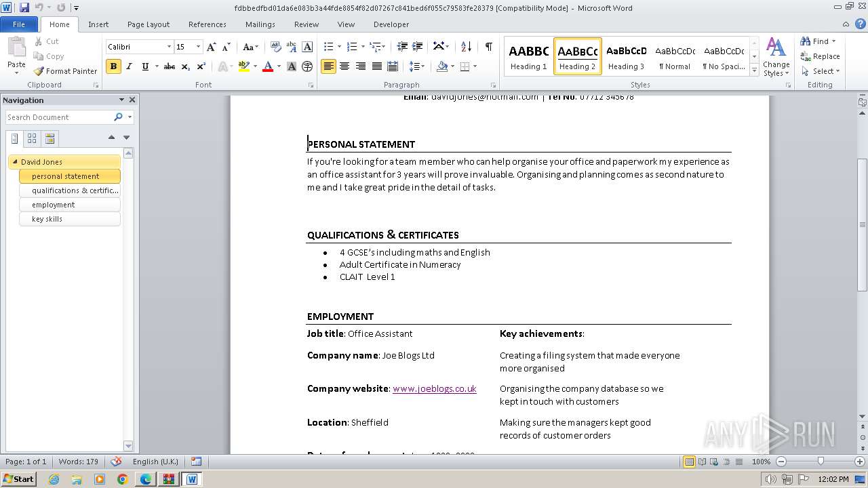
Task: Switch to Developer tab
Action: pyautogui.click(x=391, y=24)
